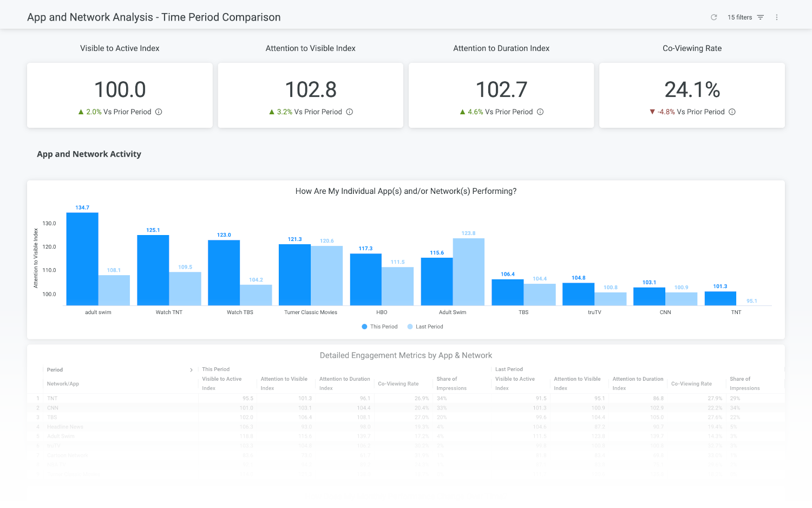Click info icon on Visible to Active tile
Image resolution: width=812 pixels, height=508 pixels.
159,112
